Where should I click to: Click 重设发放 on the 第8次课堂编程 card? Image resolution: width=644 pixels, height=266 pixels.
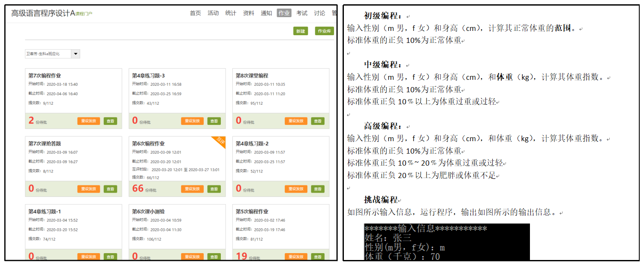point(296,121)
